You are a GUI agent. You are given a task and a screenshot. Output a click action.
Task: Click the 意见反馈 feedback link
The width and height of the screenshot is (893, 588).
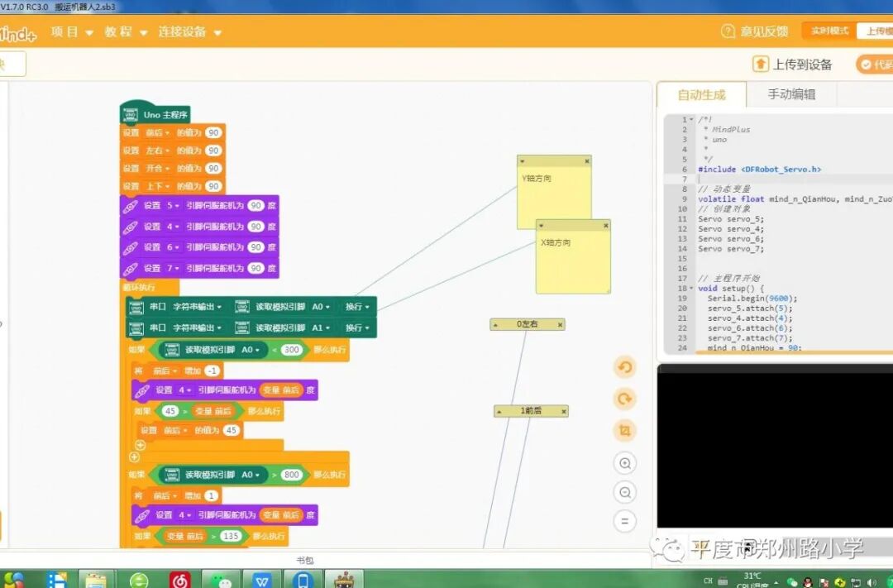coord(755,31)
